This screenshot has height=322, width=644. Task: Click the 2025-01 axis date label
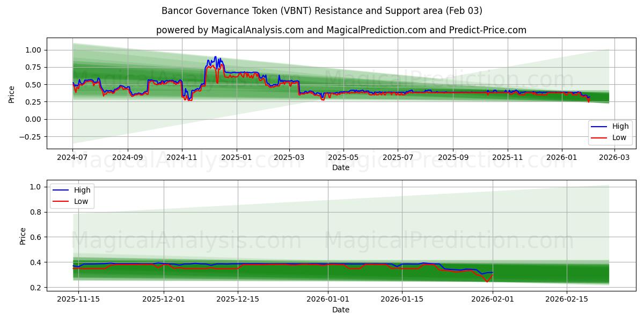pos(236,156)
